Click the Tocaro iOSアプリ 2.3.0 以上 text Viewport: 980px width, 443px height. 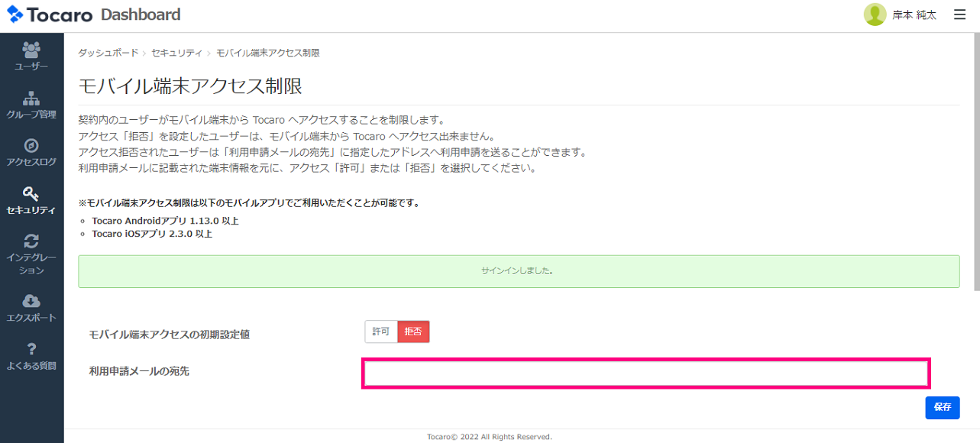[152, 234]
